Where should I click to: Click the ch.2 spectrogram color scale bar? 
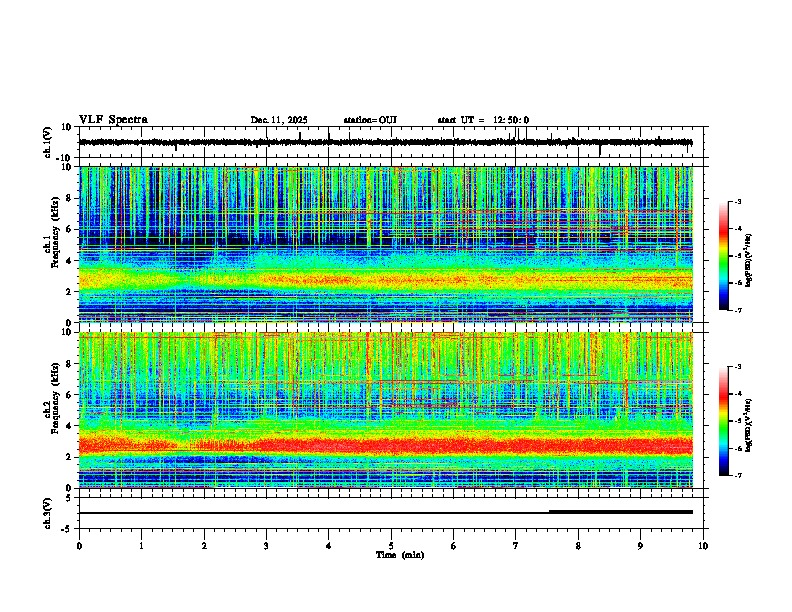pyautogui.click(x=723, y=421)
